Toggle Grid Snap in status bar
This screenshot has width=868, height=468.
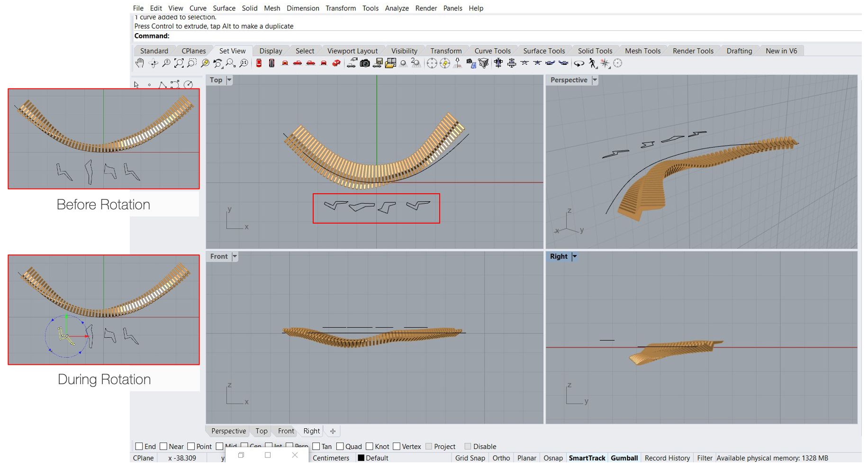tap(470, 458)
